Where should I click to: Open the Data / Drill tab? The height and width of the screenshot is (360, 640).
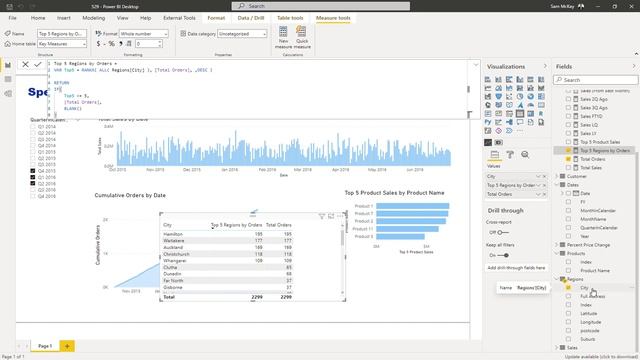(x=251, y=18)
